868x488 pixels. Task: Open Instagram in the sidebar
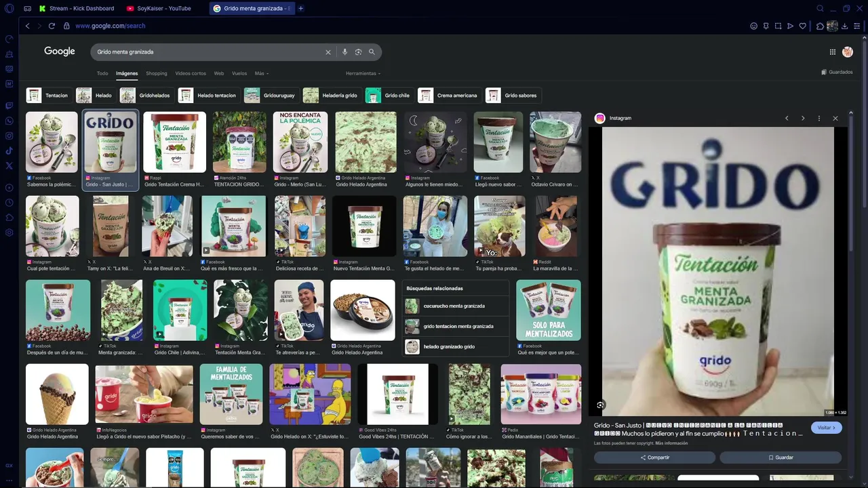pos(9,136)
